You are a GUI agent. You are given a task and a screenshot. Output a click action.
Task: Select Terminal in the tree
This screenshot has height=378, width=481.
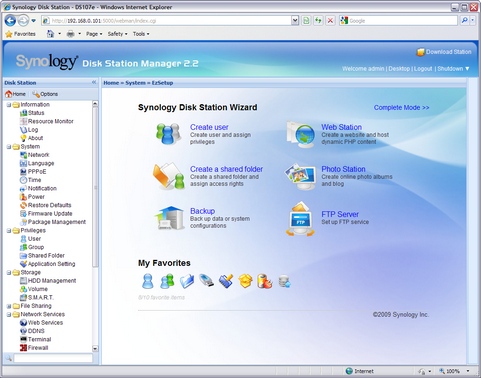point(39,340)
